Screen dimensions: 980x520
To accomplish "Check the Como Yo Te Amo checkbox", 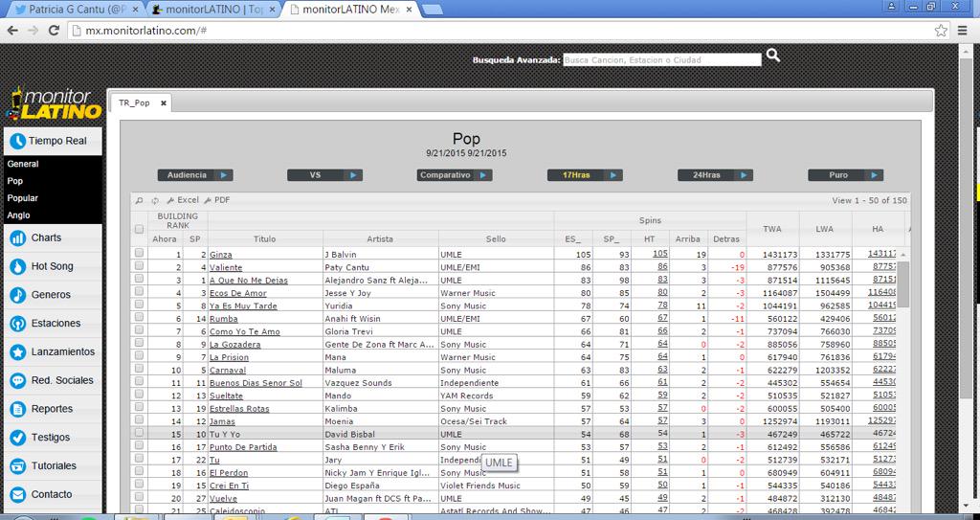I will (140, 329).
